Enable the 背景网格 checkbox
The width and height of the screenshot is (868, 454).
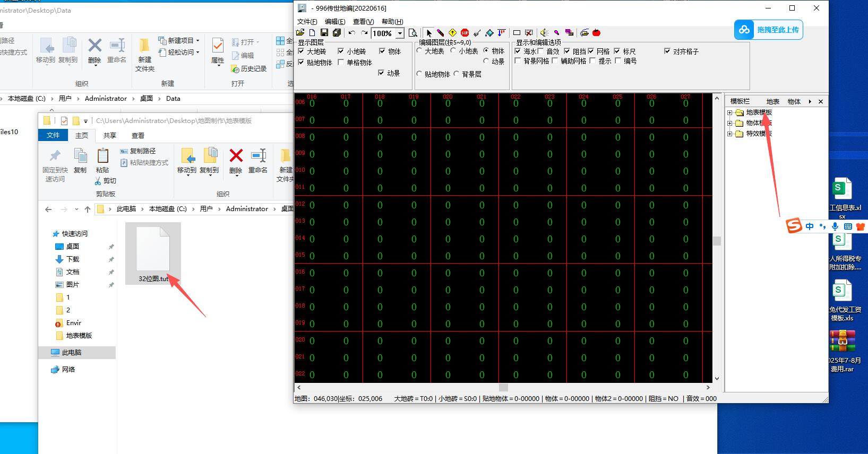[518, 61]
